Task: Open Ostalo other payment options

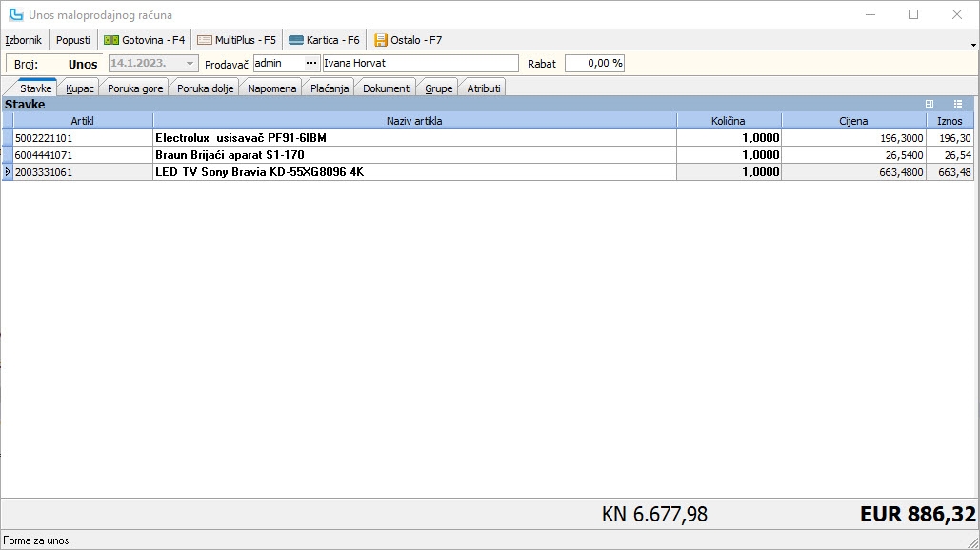Action: [408, 40]
